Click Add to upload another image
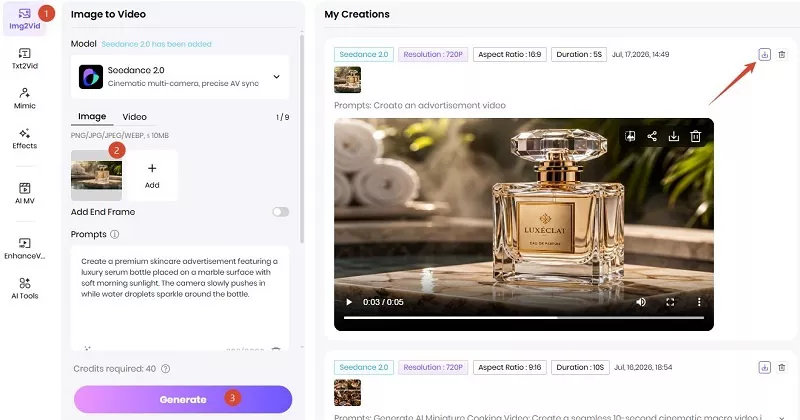800x420 pixels. click(152, 175)
